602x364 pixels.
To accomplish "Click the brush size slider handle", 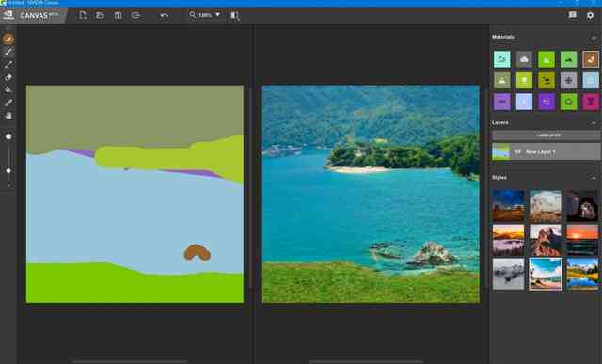I will [x=8, y=170].
